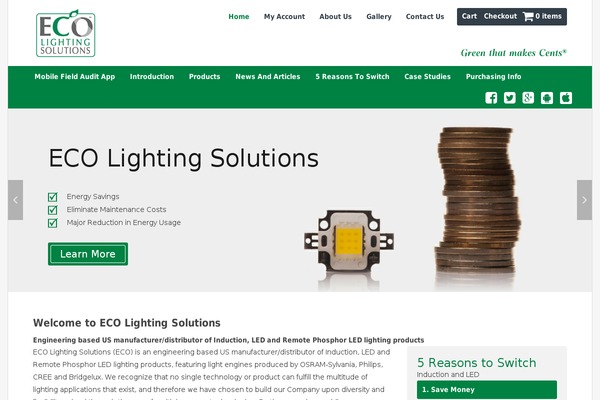Open the Google Plus social icon
Viewport: 600px width, 400px height.
pos(528,98)
